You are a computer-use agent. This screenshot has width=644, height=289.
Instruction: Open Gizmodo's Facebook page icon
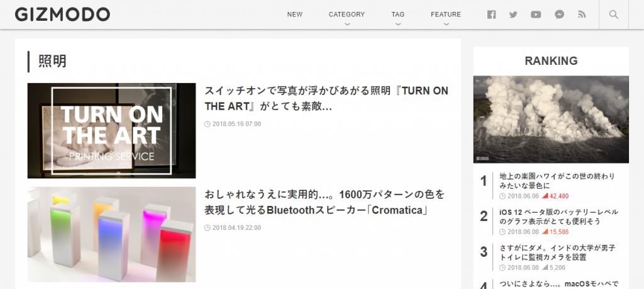(491, 15)
